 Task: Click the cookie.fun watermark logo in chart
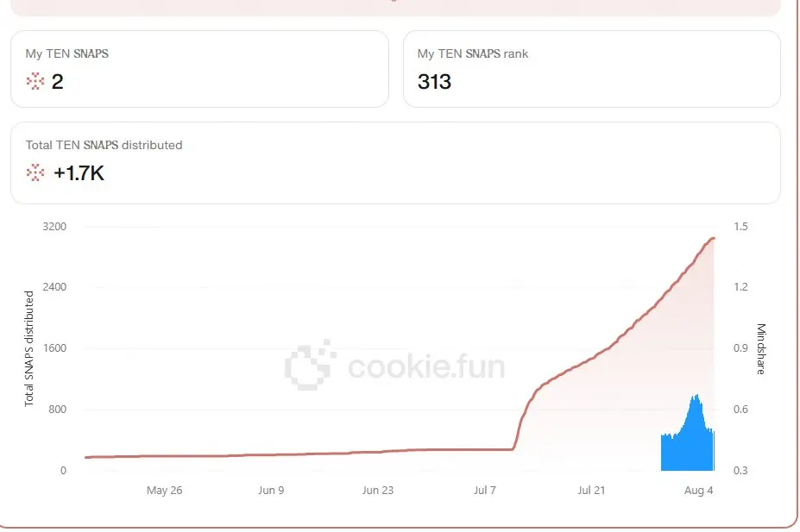pyautogui.click(x=395, y=366)
